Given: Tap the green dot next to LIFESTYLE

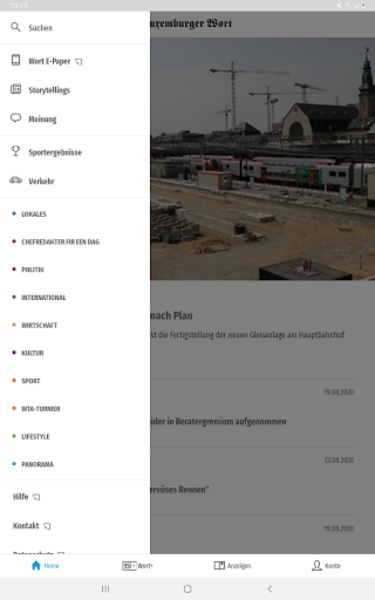Looking at the screenshot, I should coord(14,436).
